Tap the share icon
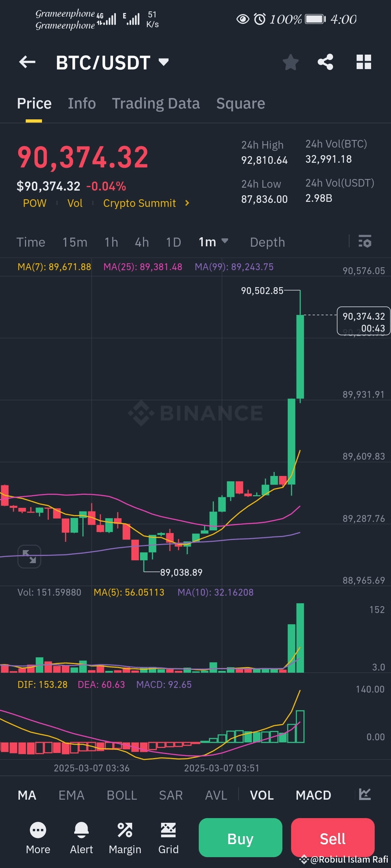The image size is (391, 868). pyautogui.click(x=325, y=62)
